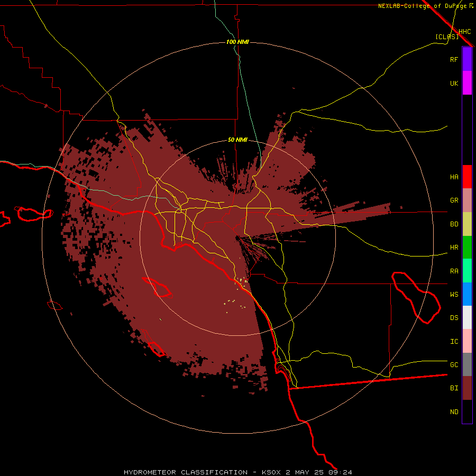Screen dimensions: 476x476
Task: Click the HA legend label text
Action: 454,177
